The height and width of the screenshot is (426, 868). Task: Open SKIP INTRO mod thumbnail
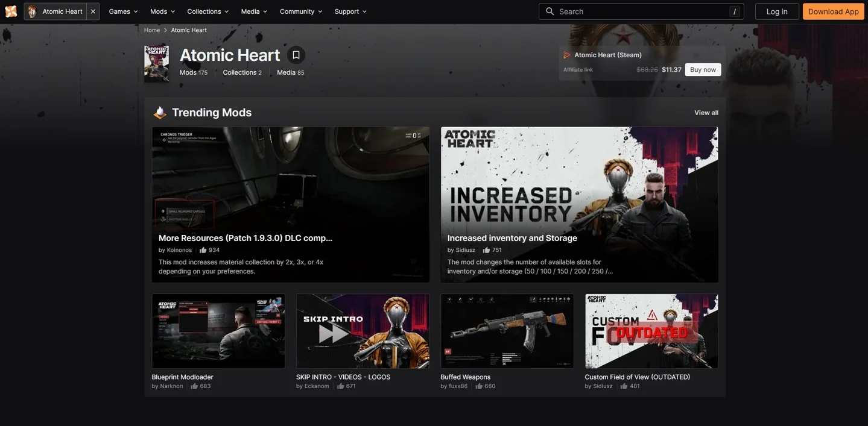pyautogui.click(x=363, y=331)
